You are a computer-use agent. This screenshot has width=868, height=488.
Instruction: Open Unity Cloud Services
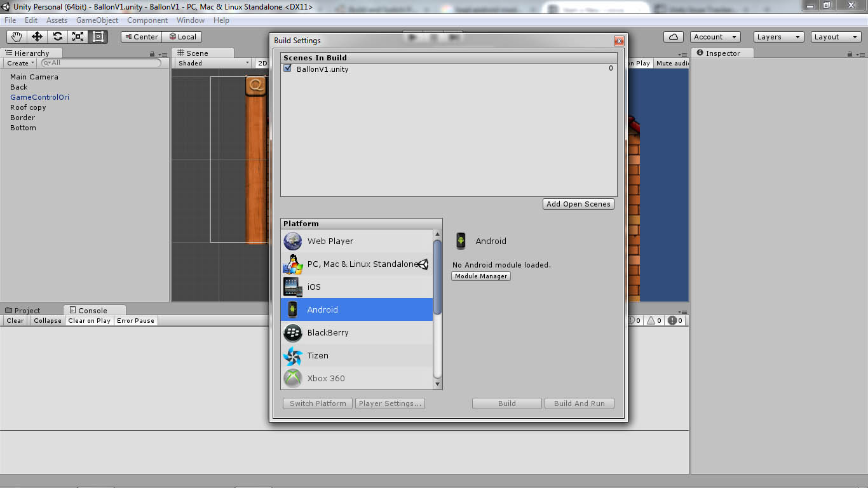(673, 37)
